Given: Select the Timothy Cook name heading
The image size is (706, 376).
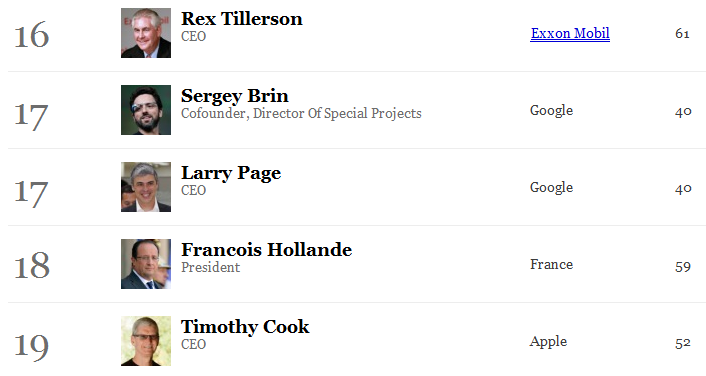Looking at the screenshot, I should pos(245,327).
